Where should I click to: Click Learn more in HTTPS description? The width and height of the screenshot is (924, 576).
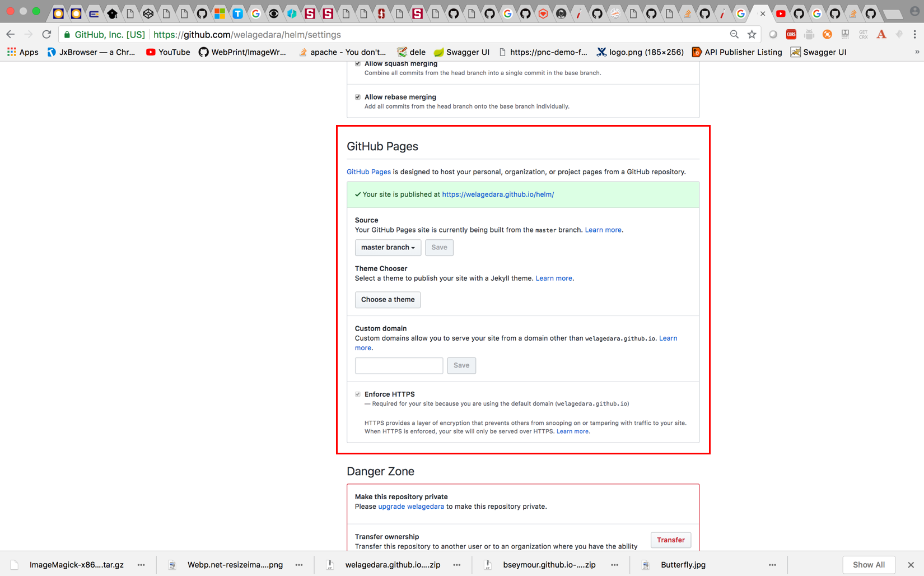click(x=572, y=431)
